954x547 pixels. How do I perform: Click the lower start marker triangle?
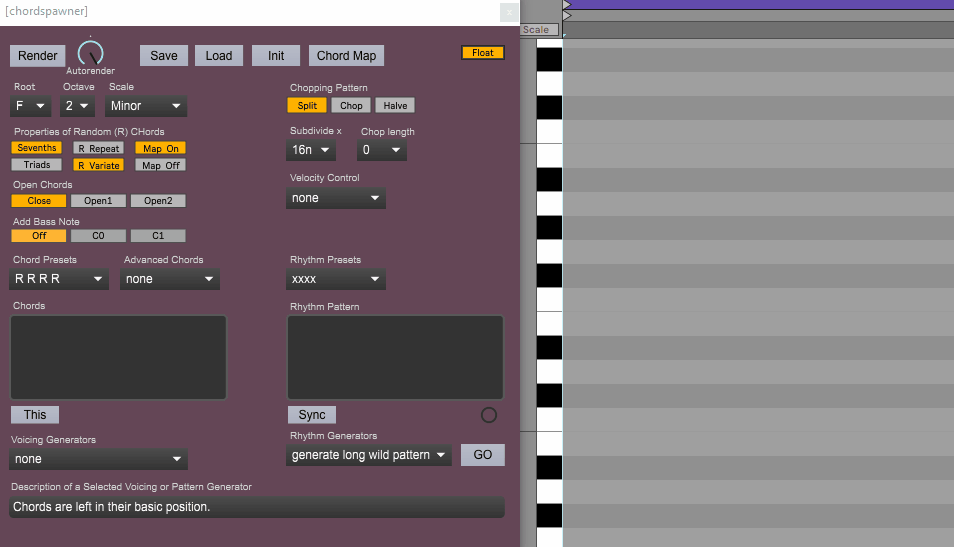567,16
